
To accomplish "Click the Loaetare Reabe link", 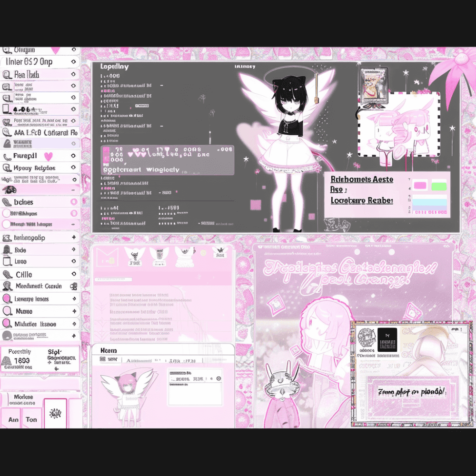I will pyautogui.click(x=362, y=200).
